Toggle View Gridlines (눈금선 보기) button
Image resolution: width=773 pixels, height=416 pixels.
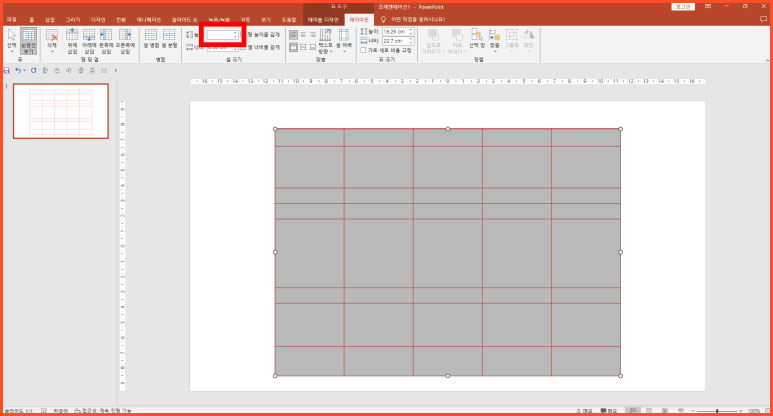click(x=29, y=40)
